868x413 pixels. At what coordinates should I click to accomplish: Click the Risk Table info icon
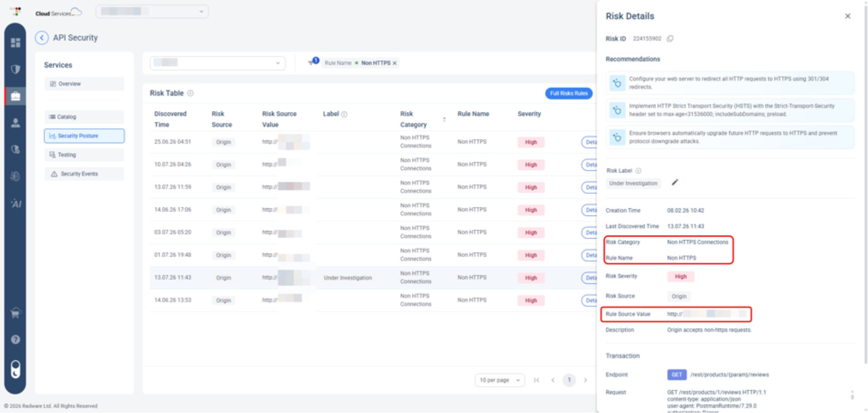191,93
